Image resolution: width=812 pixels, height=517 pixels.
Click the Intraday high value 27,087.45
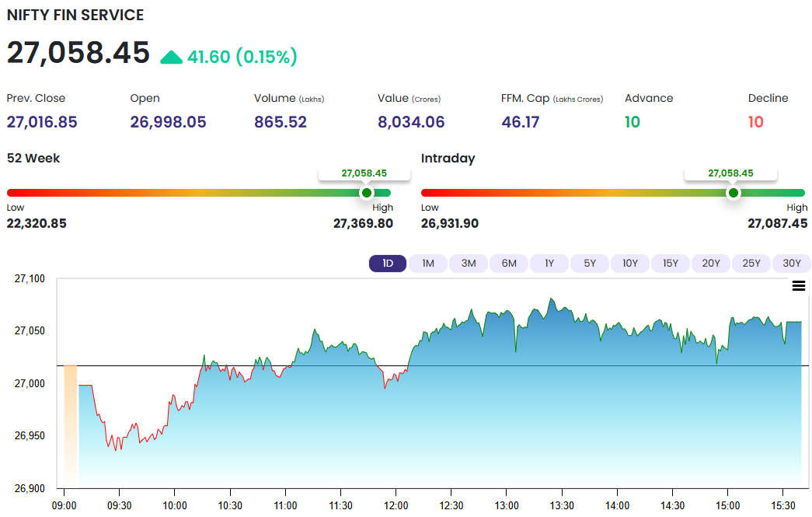tap(777, 223)
